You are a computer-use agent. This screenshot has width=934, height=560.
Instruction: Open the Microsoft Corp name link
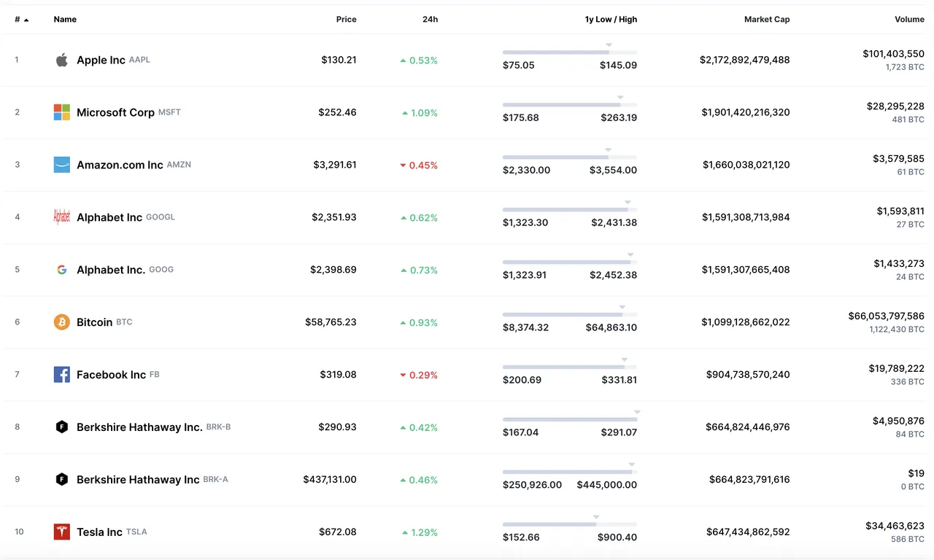tap(115, 112)
